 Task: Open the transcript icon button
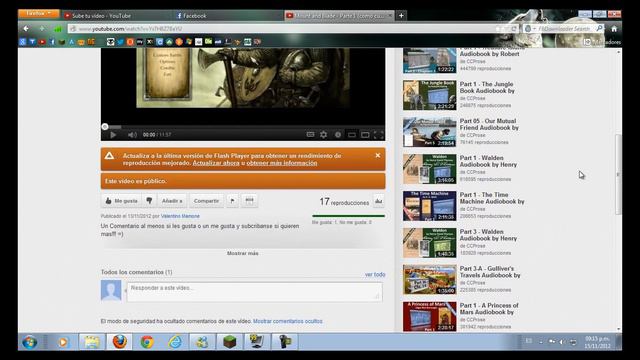pyautogui.click(x=249, y=201)
